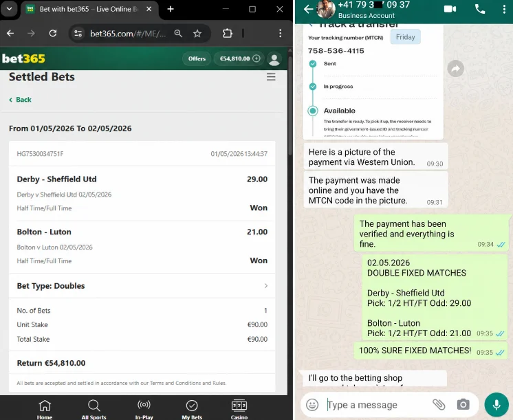Image resolution: width=513 pixels, height=420 pixels.
Task: Open In-Play in bottom navigation
Action: 144,409
